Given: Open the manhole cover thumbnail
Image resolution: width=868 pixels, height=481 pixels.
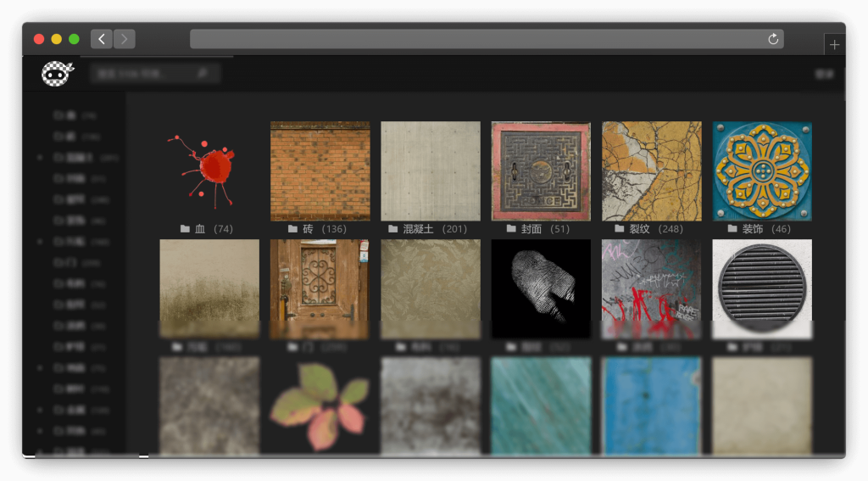Looking at the screenshot, I should point(541,171).
